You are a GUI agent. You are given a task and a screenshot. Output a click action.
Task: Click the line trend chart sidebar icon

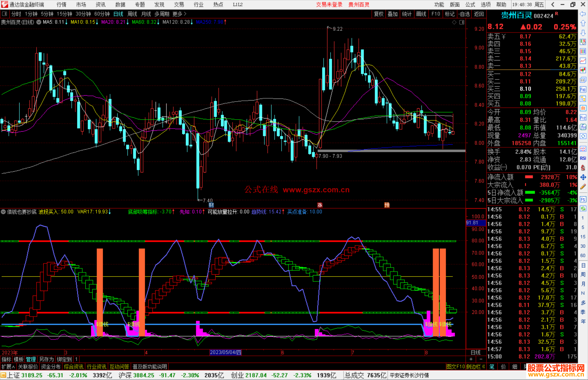(583, 61)
